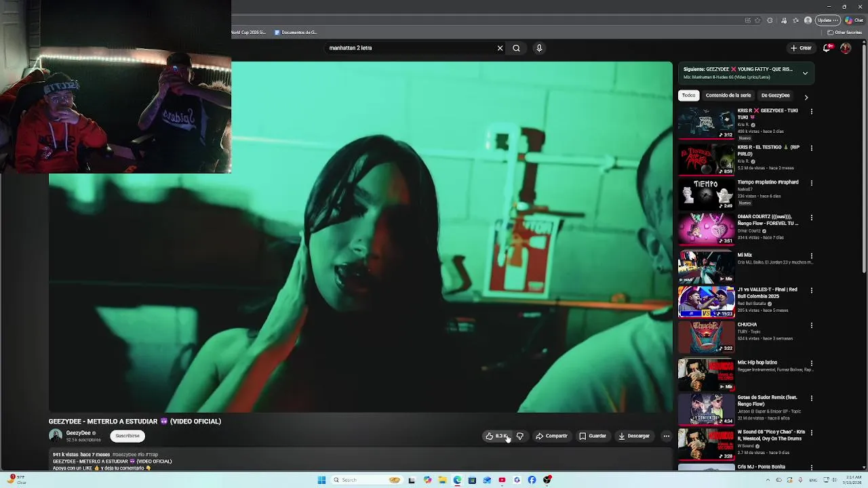
Task: Open the Documentos de G... bookmark
Action: point(296,33)
